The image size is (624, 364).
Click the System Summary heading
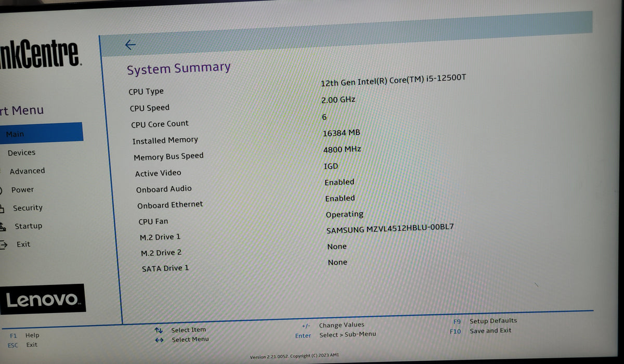[x=178, y=69]
